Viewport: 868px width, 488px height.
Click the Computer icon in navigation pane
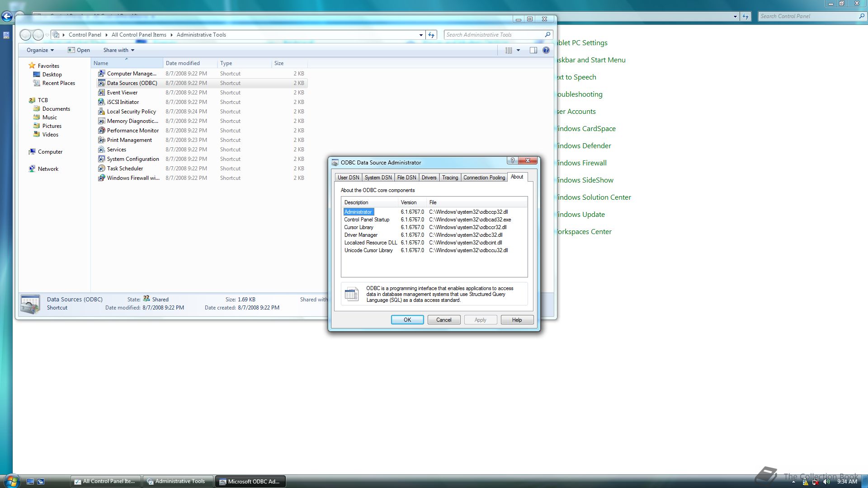(32, 151)
